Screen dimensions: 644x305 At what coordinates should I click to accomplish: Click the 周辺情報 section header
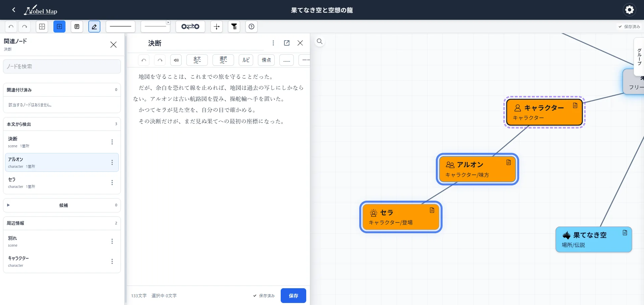point(62,223)
